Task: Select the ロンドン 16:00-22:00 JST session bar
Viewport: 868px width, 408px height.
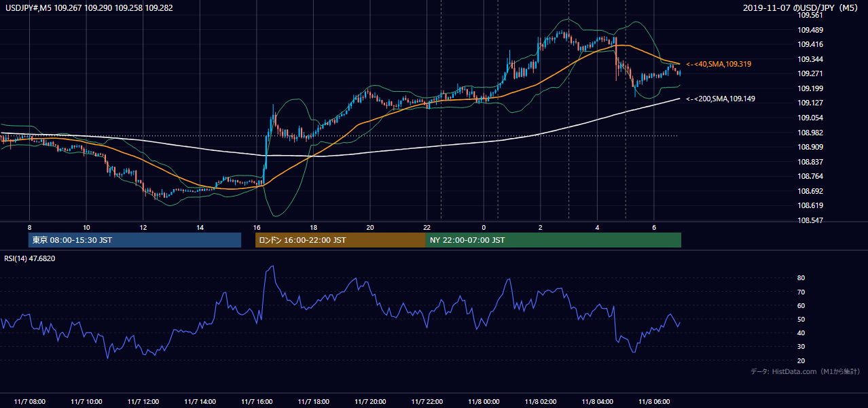Action: [340, 240]
